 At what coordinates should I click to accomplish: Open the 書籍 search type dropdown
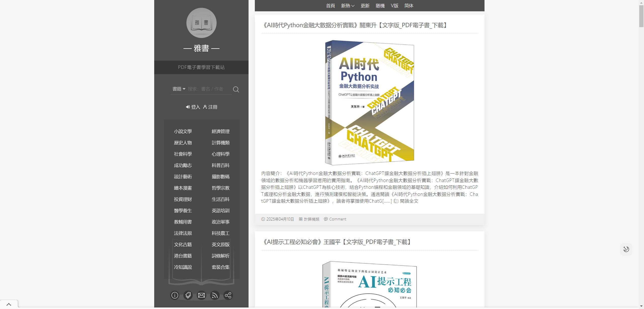[x=179, y=89]
